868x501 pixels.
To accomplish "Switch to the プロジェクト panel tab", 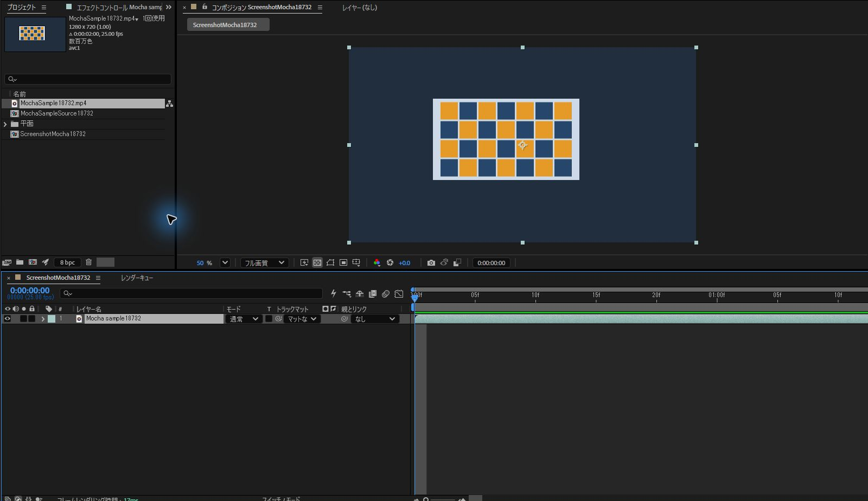I will (x=22, y=7).
